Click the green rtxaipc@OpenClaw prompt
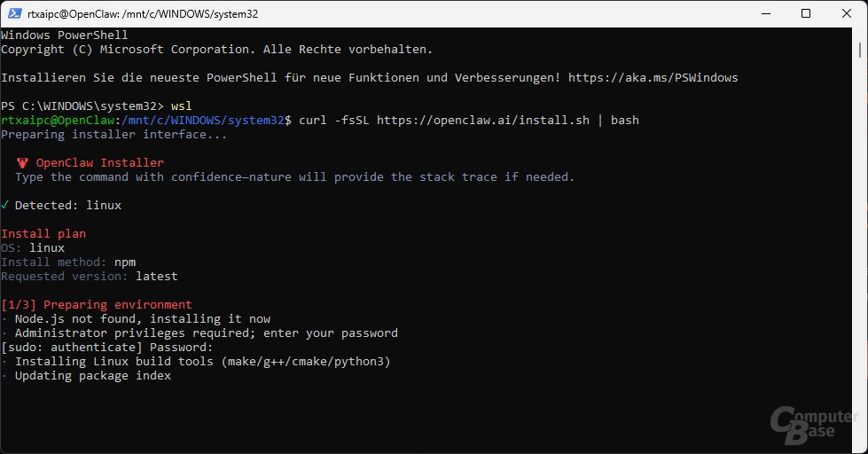868x454 pixels. (58, 120)
